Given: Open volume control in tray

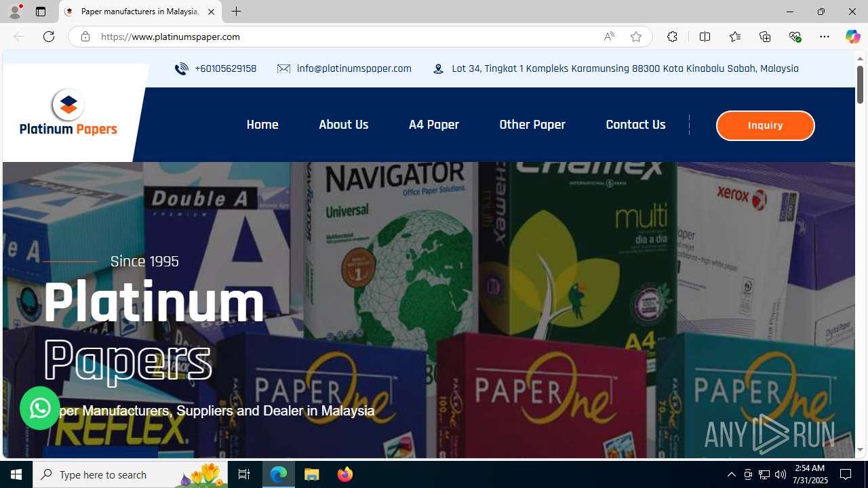Looking at the screenshot, I should click(x=781, y=474).
